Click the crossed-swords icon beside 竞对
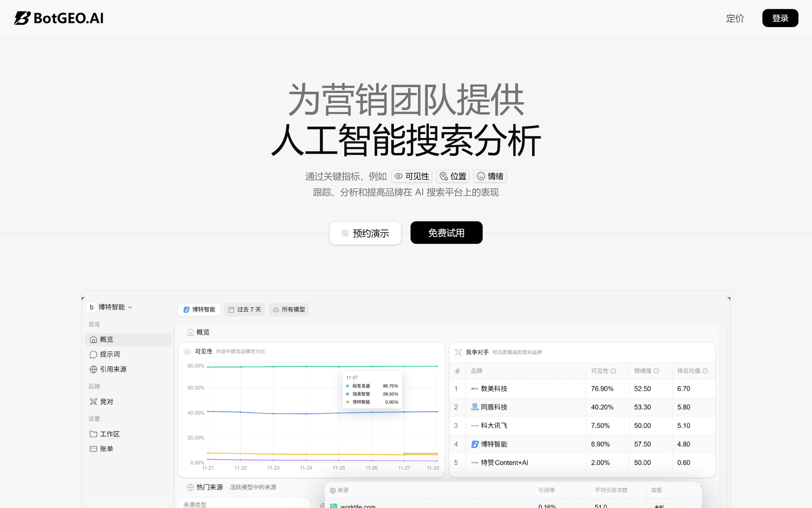Screen dimensions: 812x508 click(x=93, y=402)
